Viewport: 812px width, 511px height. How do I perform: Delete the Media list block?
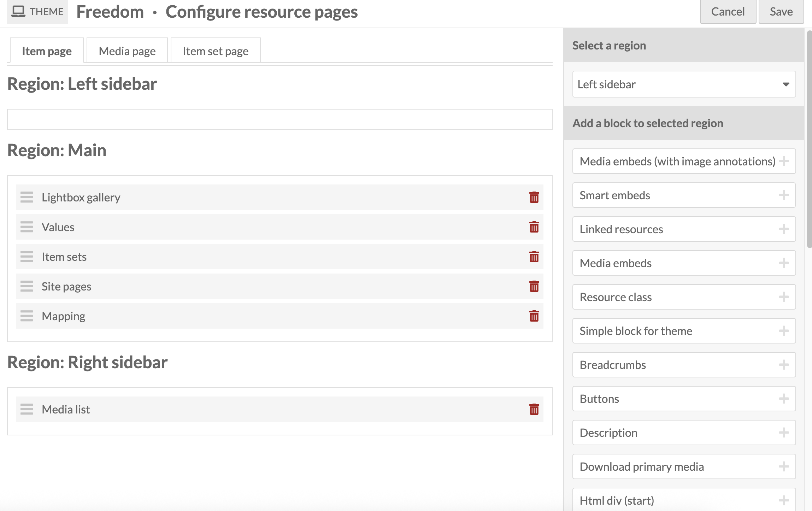[x=534, y=409]
